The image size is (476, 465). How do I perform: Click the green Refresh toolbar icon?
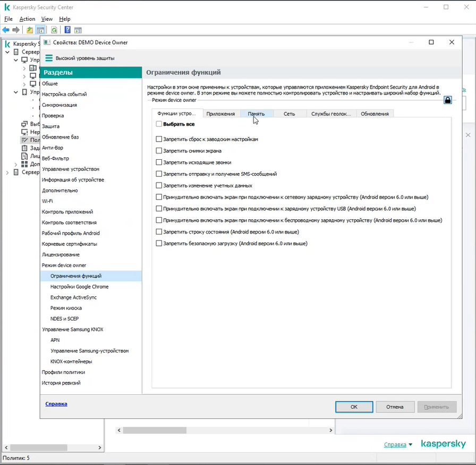click(x=54, y=30)
